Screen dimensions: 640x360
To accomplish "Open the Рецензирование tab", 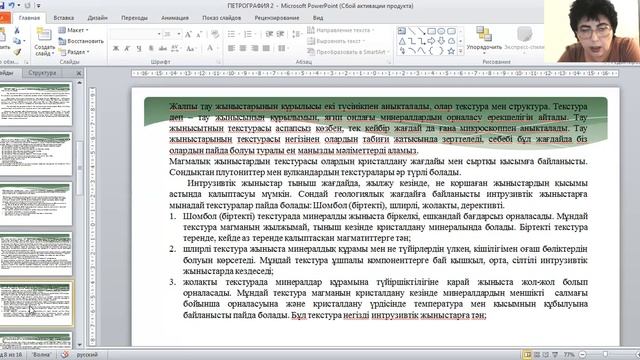I will tap(277, 18).
